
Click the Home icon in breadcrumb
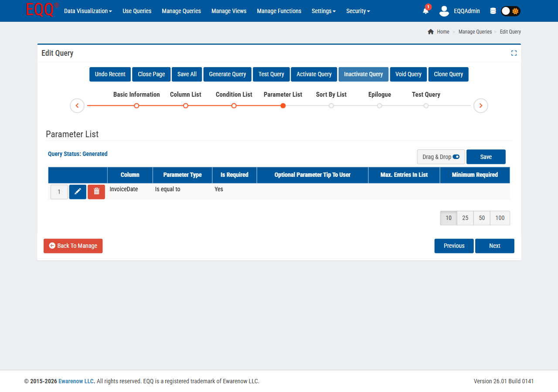pyautogui.click(x=431, y=31)
